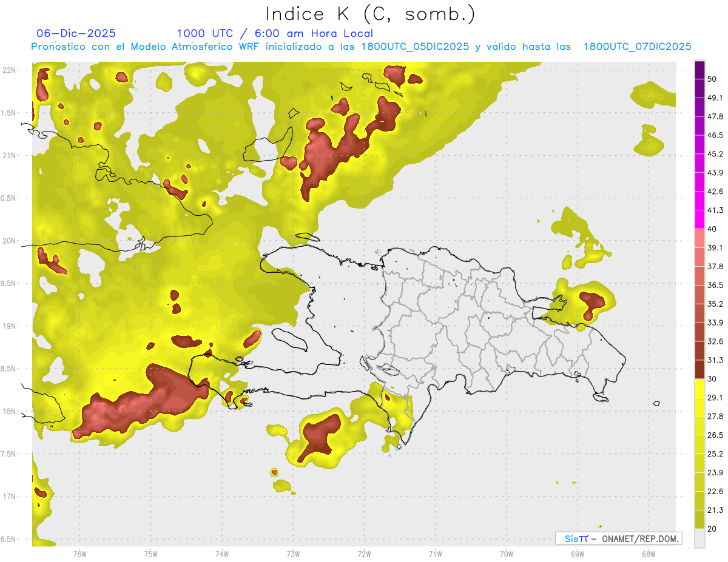
Task: Click the '20N' latitude label
Action: pos(9,241)
